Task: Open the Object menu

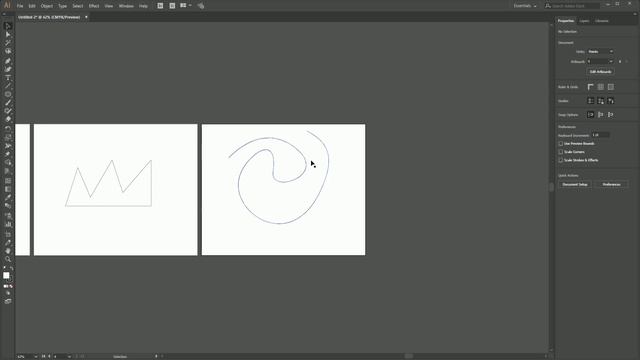Action: coord(47,6)
